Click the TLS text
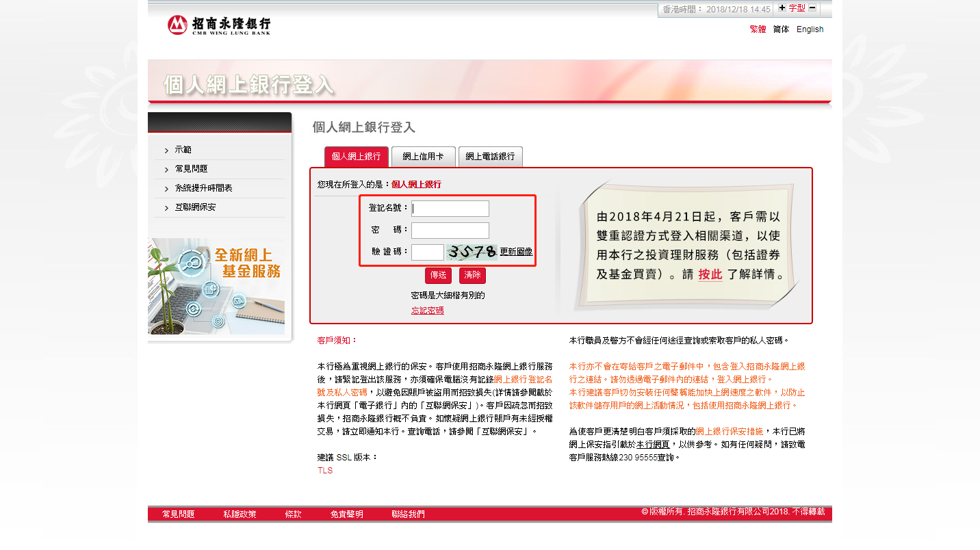This screenshot has height=550, width=980. point(325,471)
